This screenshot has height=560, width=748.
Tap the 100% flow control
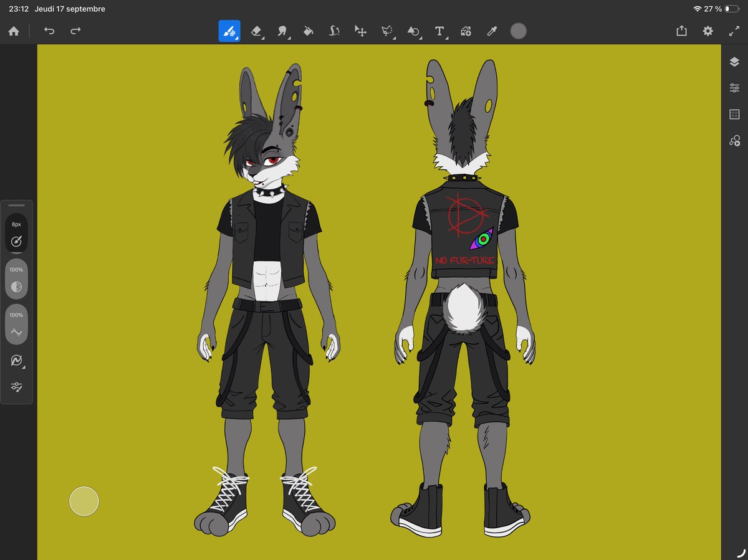pyautogui.click(x=17, y=280)
